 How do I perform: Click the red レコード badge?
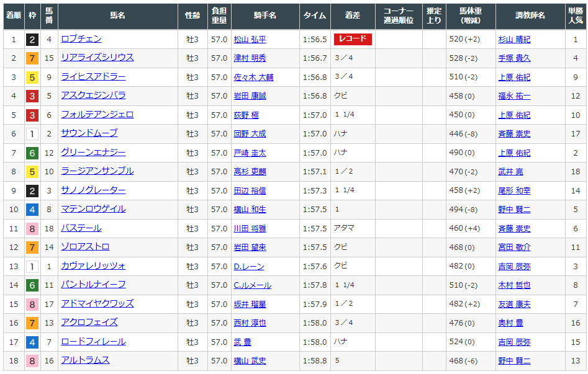click(353, 39)
